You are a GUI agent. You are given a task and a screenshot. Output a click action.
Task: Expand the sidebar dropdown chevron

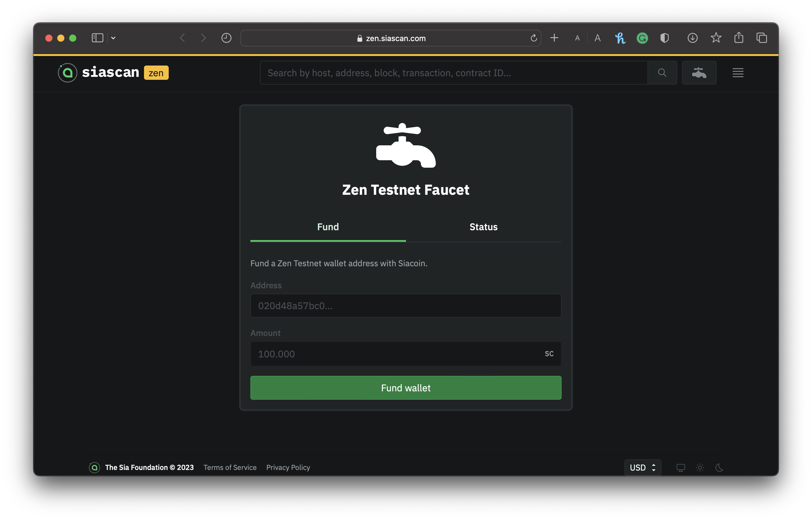[113, 38]
